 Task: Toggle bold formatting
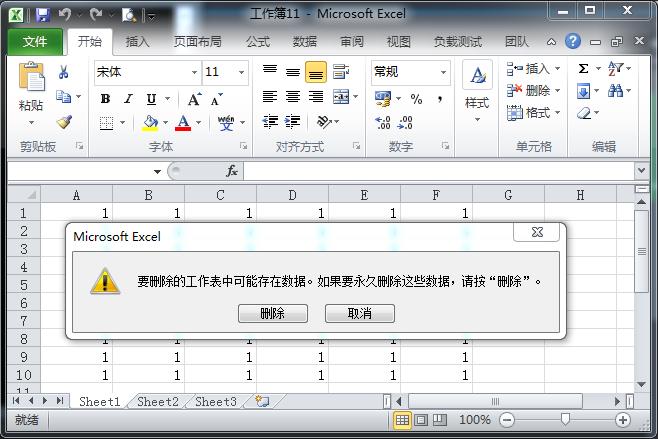tap(106, 99)
